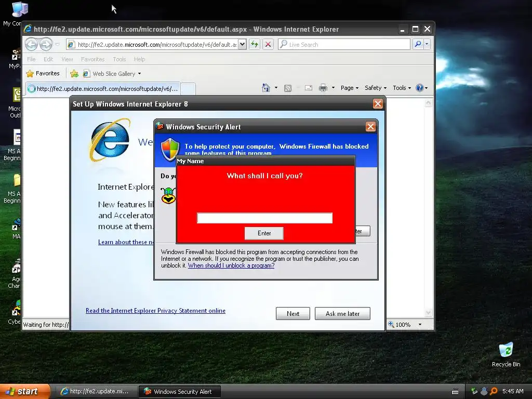Screen dimensions: 532x399
Task: Open the Page dropdown menu
Action: coord(350,88)
